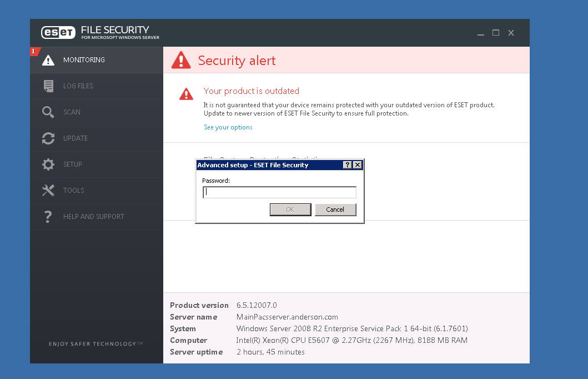The image size is (588, 379).
Task: Click the Your product is outdated heading
Action: coord(252,91)
